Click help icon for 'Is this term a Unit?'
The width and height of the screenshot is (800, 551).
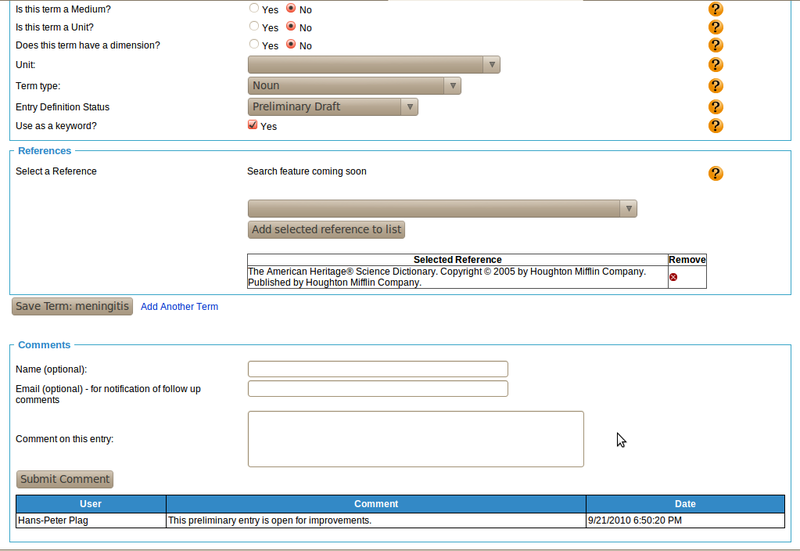point(715,27)
